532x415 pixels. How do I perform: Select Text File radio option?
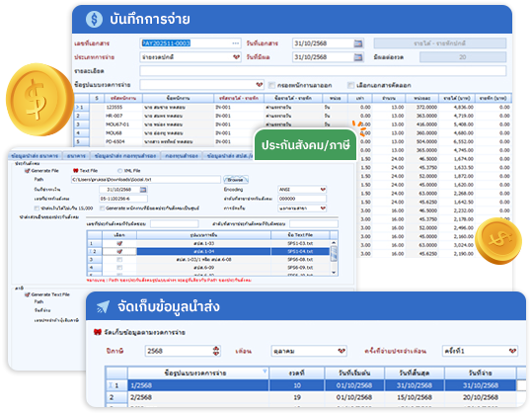pos(76,171)
